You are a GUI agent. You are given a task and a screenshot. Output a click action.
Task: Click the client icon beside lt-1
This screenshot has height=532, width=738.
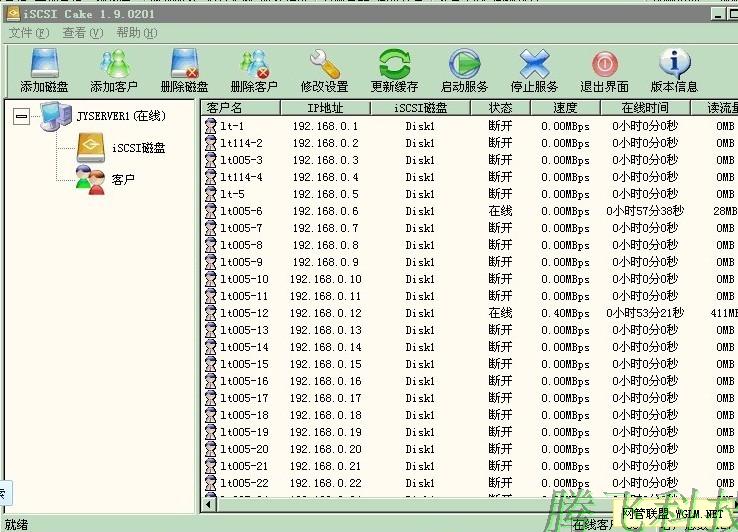pyautogui.click(x=210, y=126)
